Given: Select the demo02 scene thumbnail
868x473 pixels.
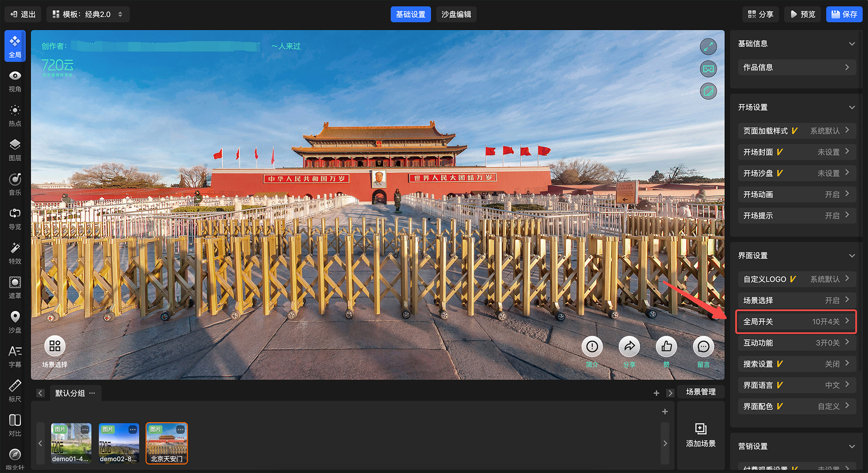Looking at the screenshot, I should (119, 443).
